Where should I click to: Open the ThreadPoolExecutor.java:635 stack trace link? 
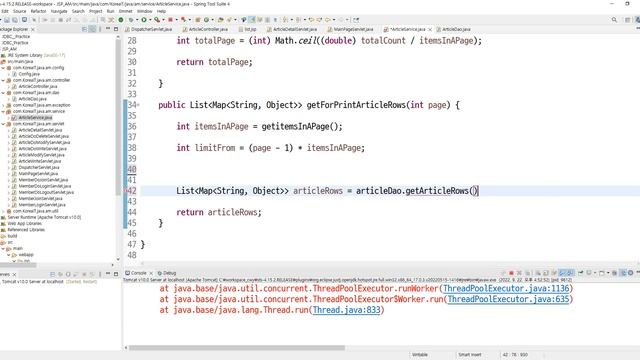pyautogui.click(x=508, y=299)
